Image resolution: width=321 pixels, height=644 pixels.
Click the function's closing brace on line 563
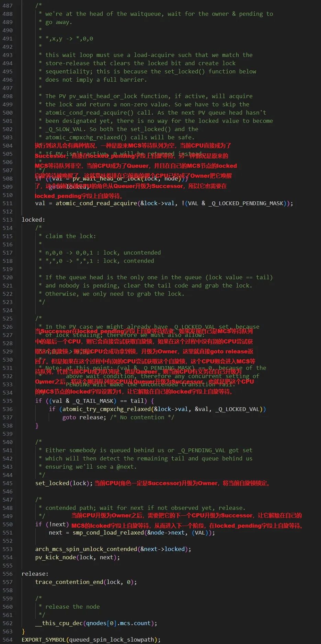[23, 631]
